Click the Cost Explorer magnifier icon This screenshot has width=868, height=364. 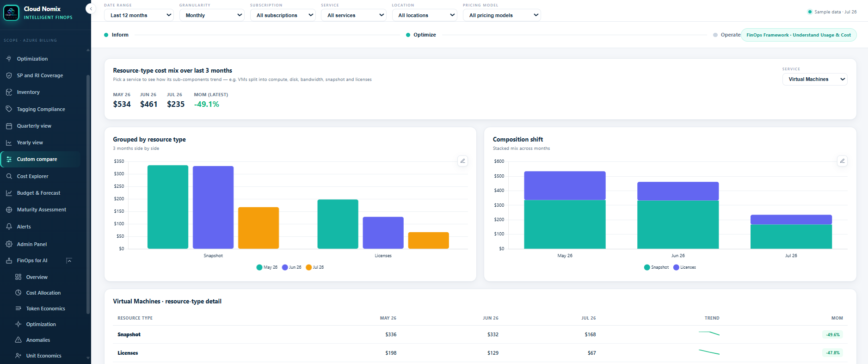coord(9,176)
